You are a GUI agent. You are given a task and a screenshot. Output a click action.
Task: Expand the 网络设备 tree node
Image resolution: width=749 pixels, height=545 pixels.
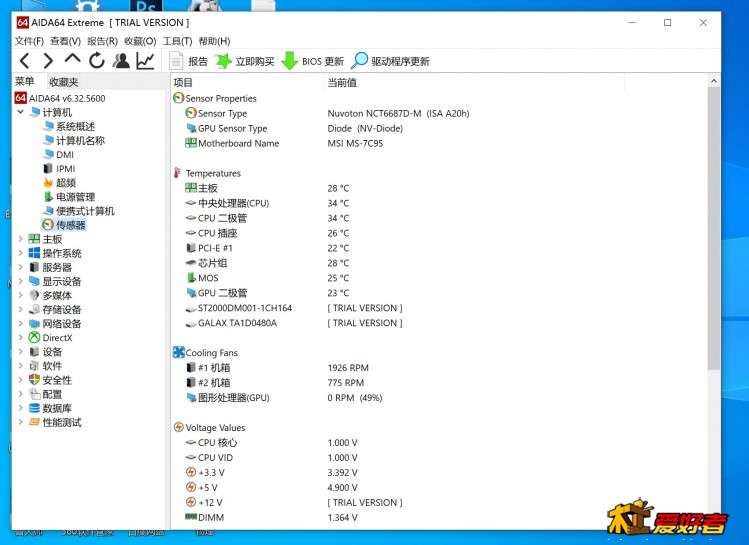pyautogui.click(x=21, y=323)
